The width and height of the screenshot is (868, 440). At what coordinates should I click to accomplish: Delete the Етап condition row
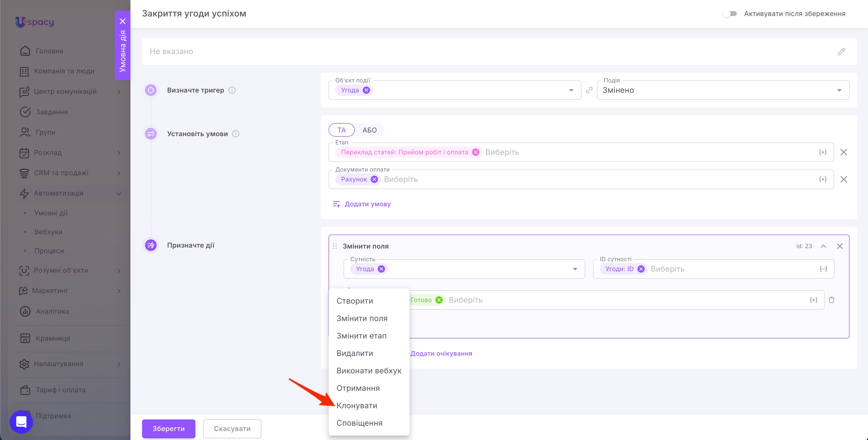[844, 152]
